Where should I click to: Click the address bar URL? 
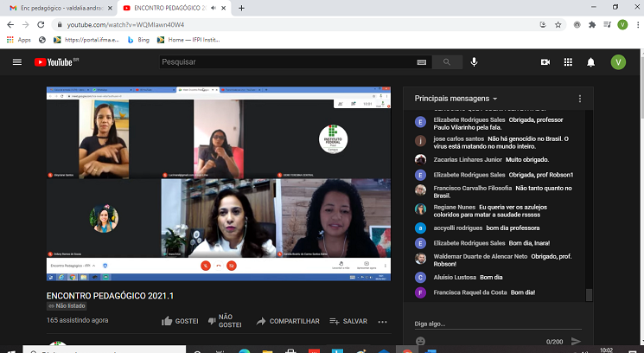[x=125, y=24]
